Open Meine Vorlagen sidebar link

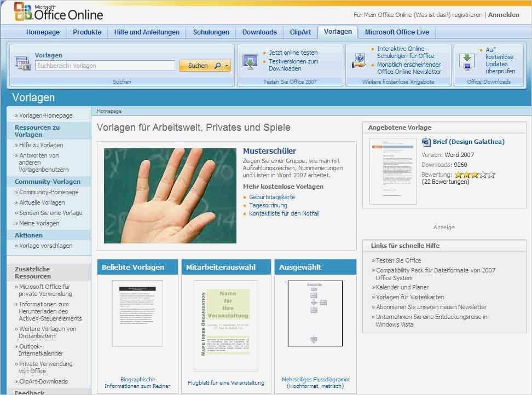(x=39, y=223)
